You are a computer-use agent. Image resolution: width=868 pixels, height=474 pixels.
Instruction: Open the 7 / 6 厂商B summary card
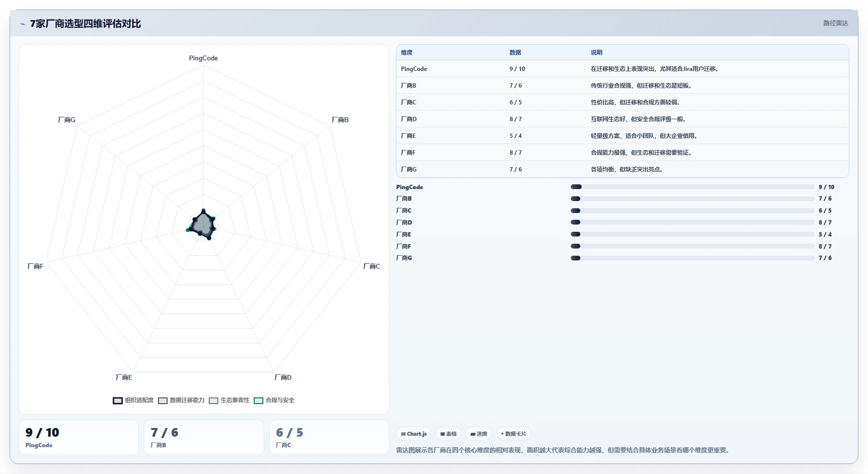pyautogui.click(x=204, y=437)
